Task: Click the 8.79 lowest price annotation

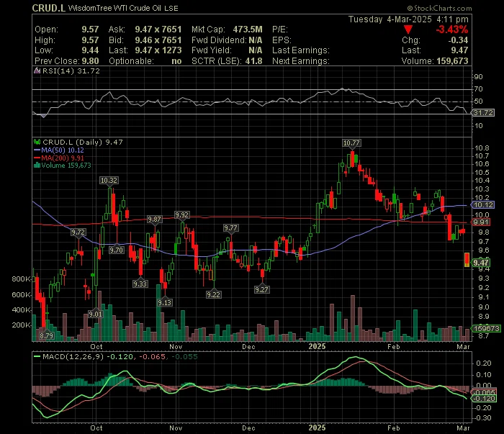Action: point(46,335)
